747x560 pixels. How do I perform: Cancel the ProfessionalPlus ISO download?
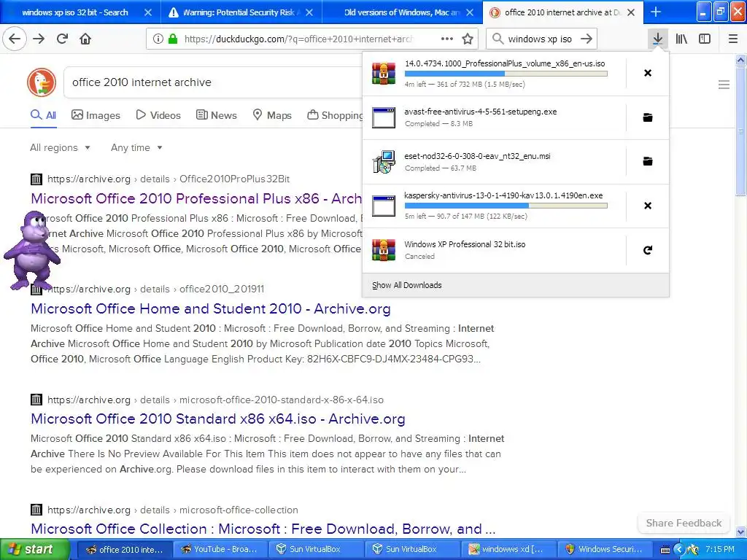point(648,73)
